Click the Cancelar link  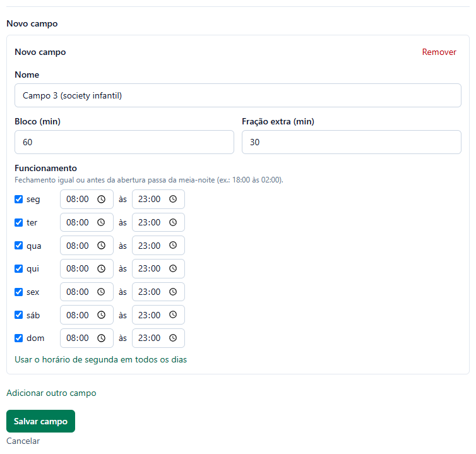point(23,441)
